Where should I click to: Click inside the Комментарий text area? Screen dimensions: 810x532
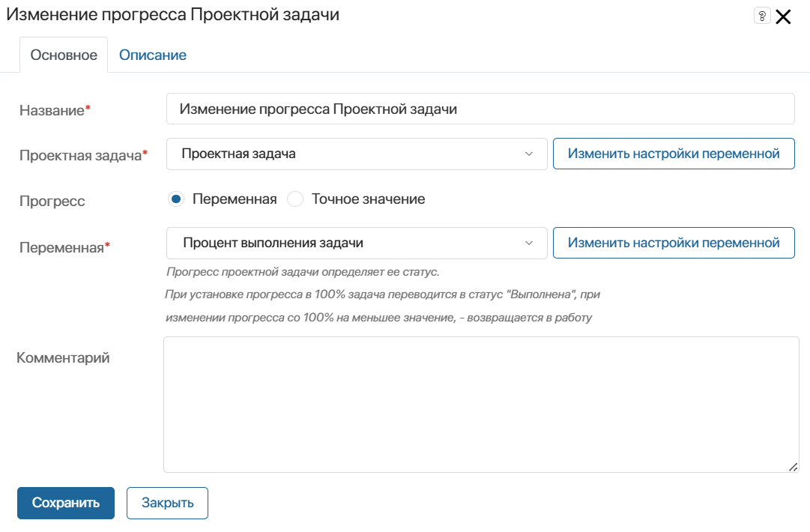[481, 405]
